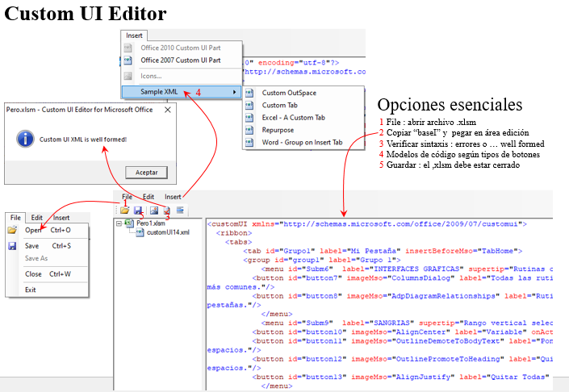
Task: Click the group id="group1" line in the editor
Action: click(x=322, y=260)
